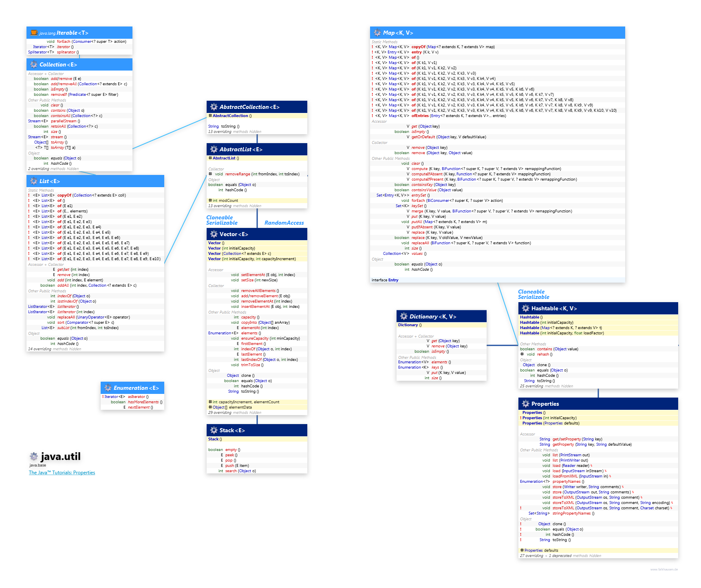Click the Serializable label above Vector
Viewport: 701px width, 588px height.
pyautogui.click(x=222, y=223)
